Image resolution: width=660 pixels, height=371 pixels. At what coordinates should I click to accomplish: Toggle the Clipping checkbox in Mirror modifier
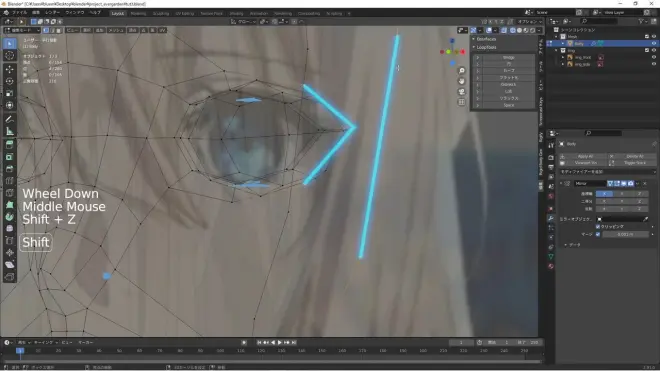598,227
